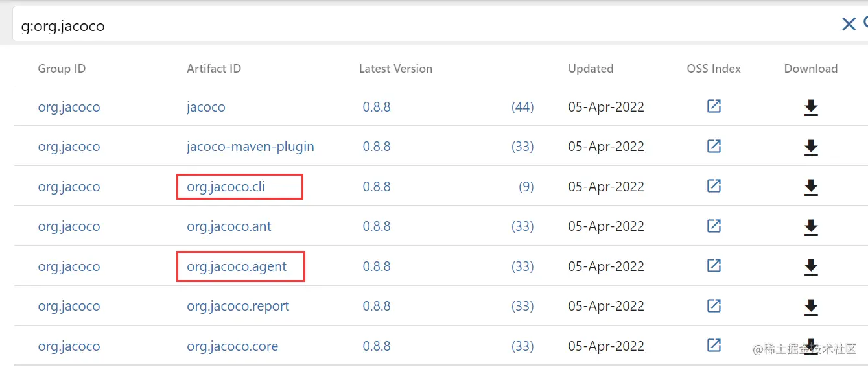This screenshot has height=367, width=868.
Task: Open the org.jacoco.core artifact link
Action: [x=232, y=346]
